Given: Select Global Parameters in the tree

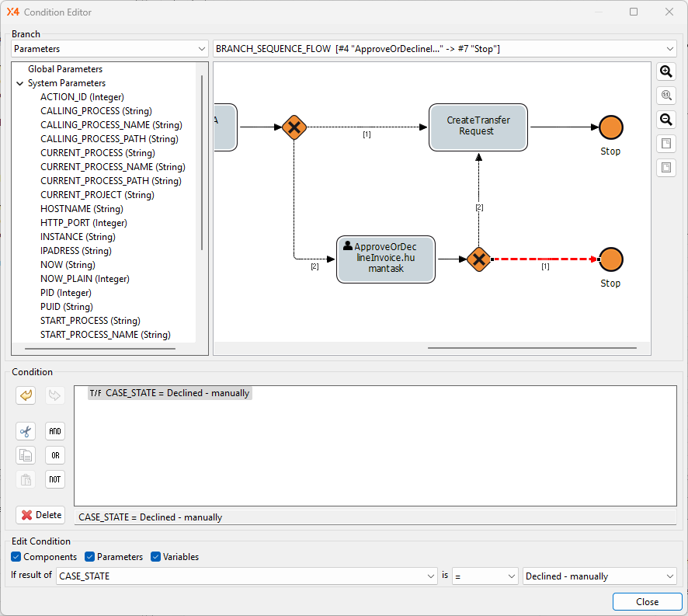Looking at the screenshot, I should pos(65,69).
